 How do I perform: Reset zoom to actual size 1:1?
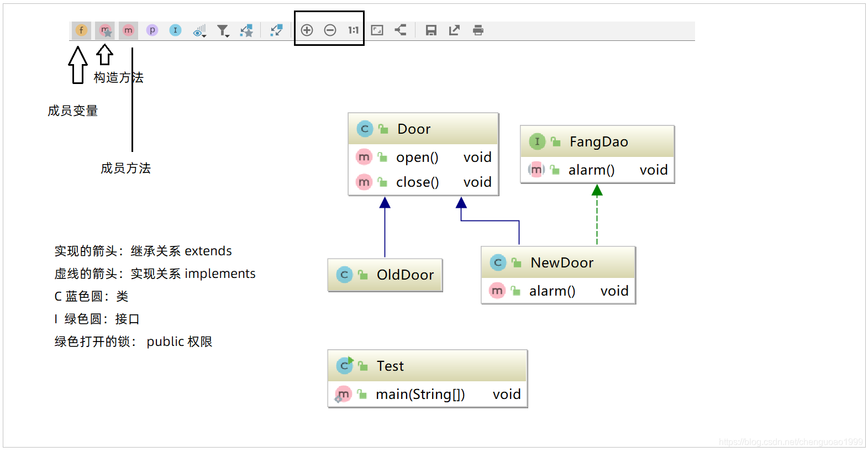point(353,30)
